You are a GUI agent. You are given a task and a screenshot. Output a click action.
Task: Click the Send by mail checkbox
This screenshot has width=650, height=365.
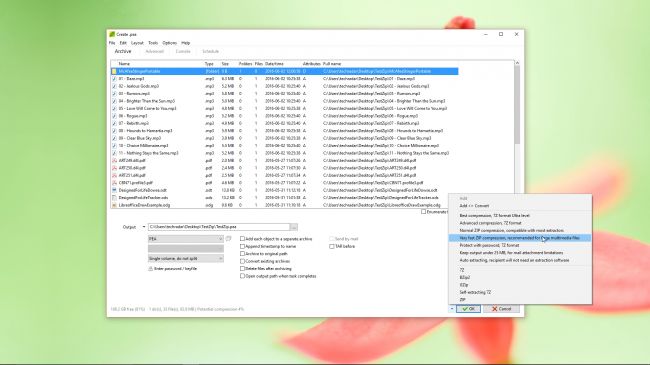pyautogui.click(x=332, y=239)
